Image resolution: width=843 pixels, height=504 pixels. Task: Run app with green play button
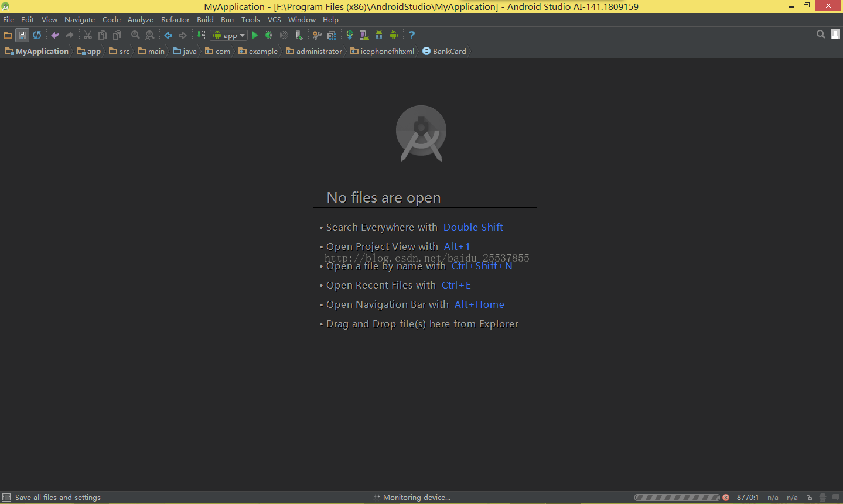click(x=255, y=35)
